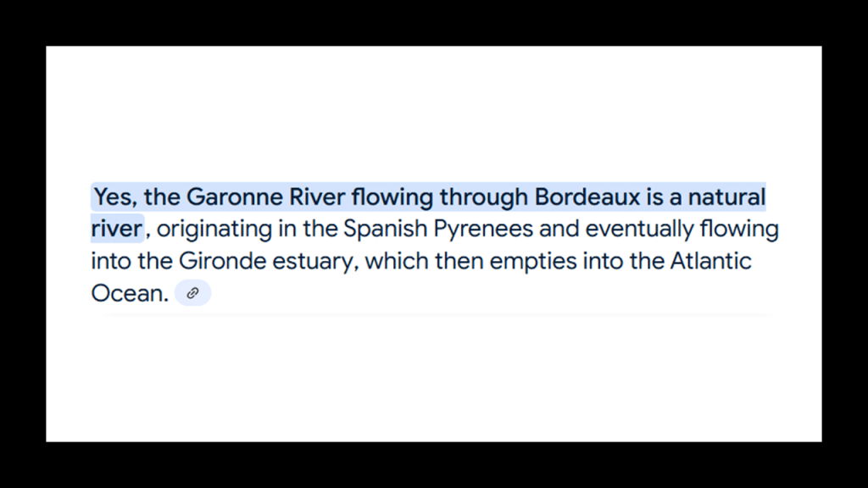Click the word "natural" in highlighted text
The image size is (868, 488).
726,197
